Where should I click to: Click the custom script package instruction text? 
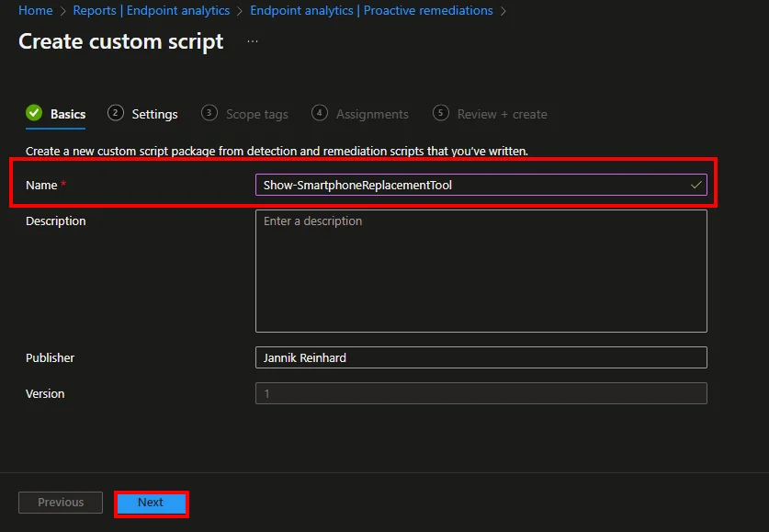point(277,151)
